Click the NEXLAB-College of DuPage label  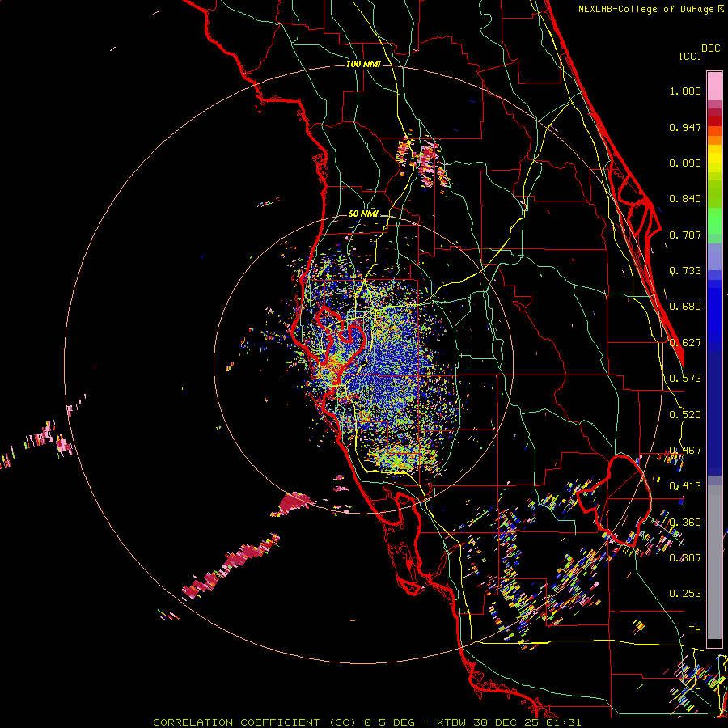pos(647,9)
